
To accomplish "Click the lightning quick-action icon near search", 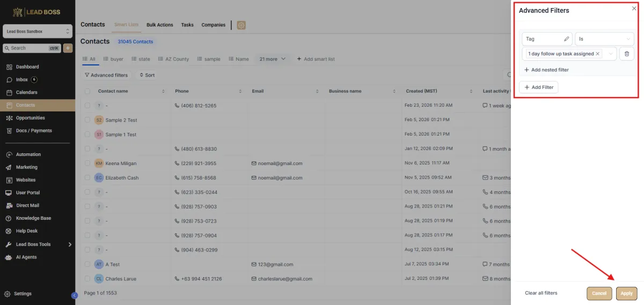I will [x=68, y=48].
